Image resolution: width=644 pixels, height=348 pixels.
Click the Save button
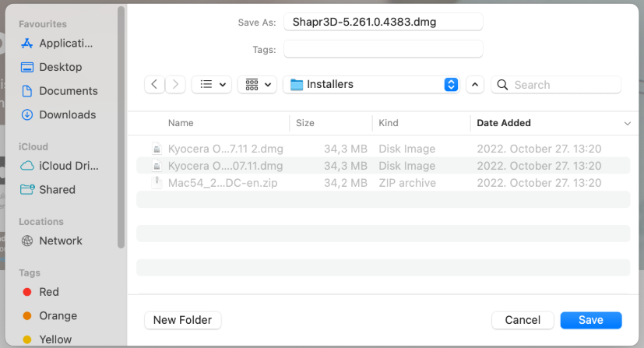pyautogui.click(x=591, y=320)
